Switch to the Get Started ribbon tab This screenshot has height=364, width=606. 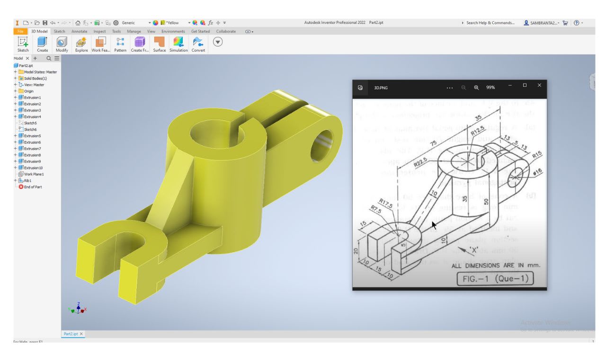tap(200, 31)
